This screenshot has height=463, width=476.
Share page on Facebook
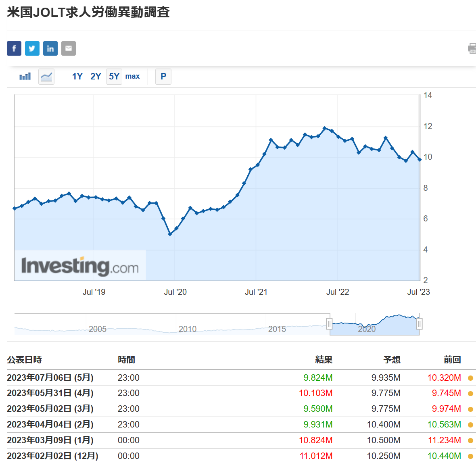click(14, 48)
